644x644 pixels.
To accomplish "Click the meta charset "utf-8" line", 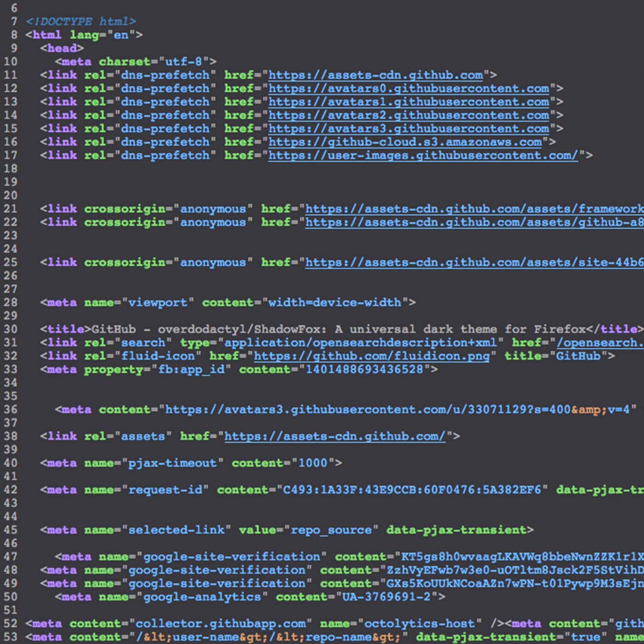I will (x=136, y=61).
